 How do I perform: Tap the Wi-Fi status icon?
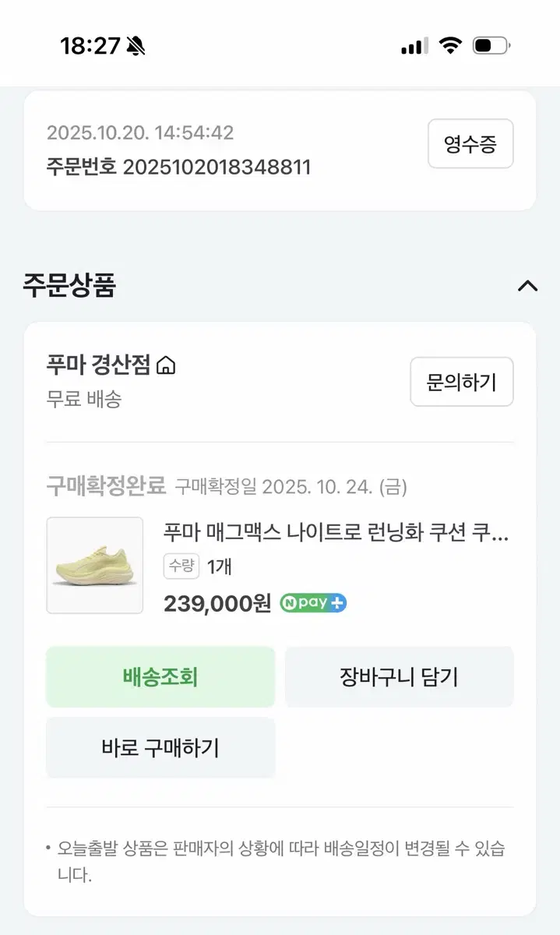click(x=450, y=46)
